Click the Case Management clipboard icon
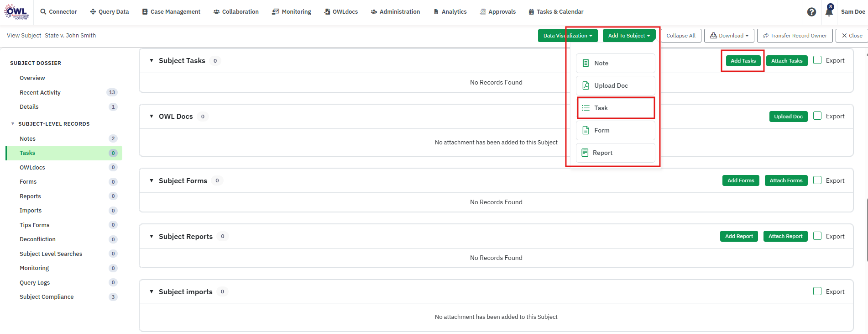Screen dimensions: 868x334 [145, 11]
